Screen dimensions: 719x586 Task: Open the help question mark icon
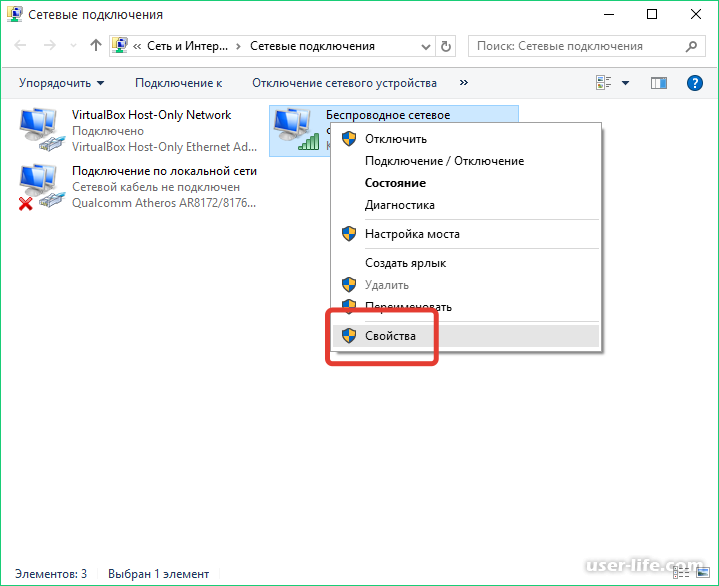[x=695, y=83]
